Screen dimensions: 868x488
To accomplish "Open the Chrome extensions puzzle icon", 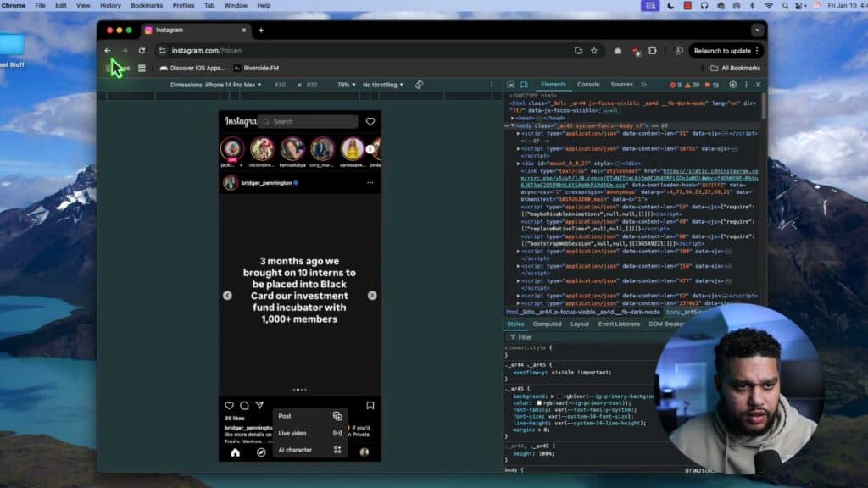I will pyautogui.click(x=653, y=50).
